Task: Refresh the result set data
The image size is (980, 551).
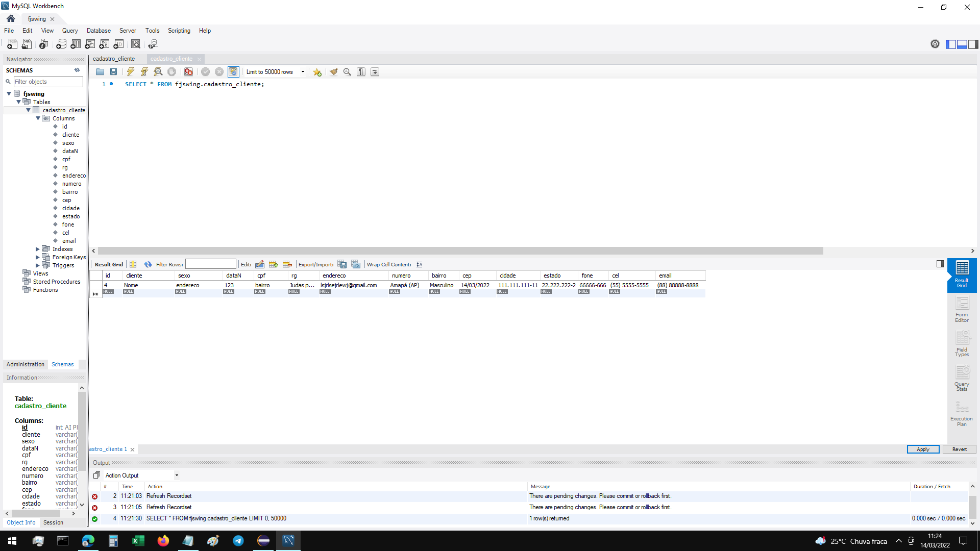Action: (148, 264)
